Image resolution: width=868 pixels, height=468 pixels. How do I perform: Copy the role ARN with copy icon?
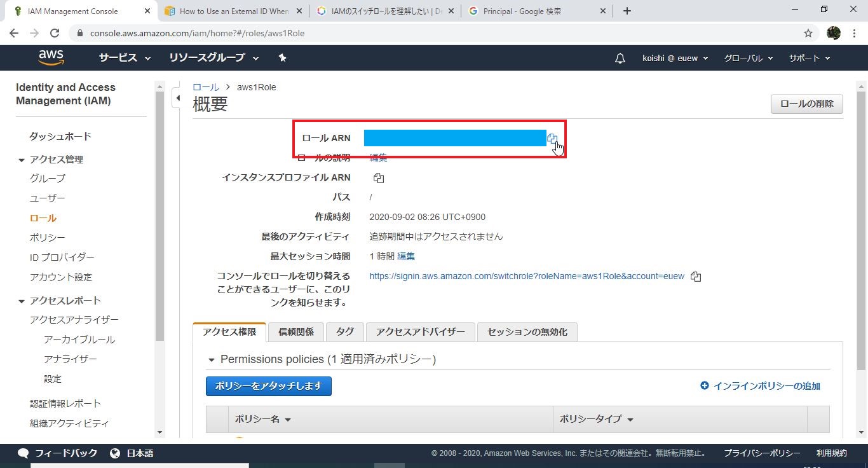coord(552,139)
